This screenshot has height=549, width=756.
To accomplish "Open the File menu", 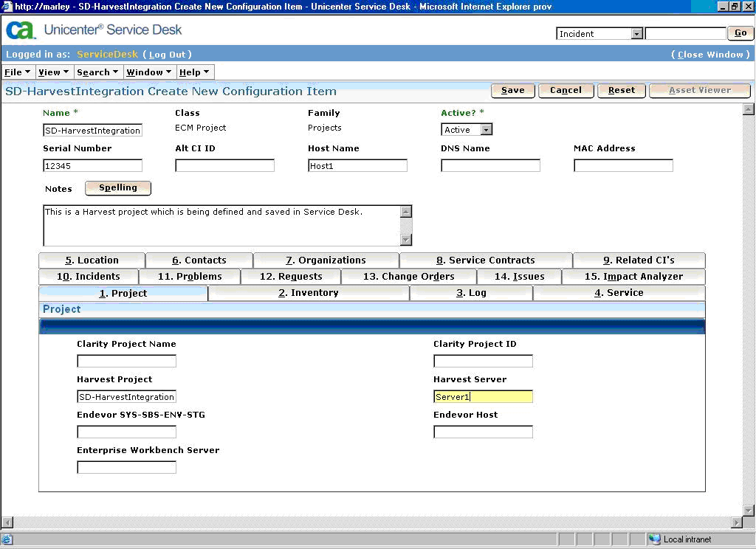I will click(x=18, y=72).
